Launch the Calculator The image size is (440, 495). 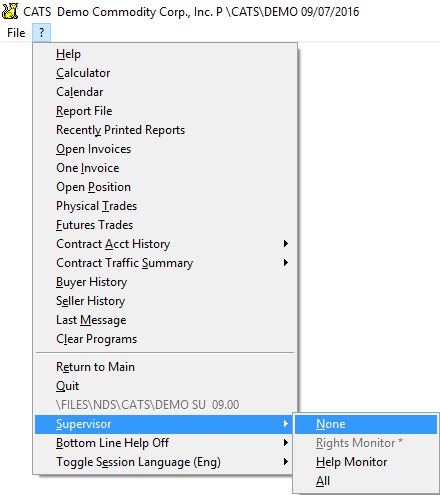[166, 73]
